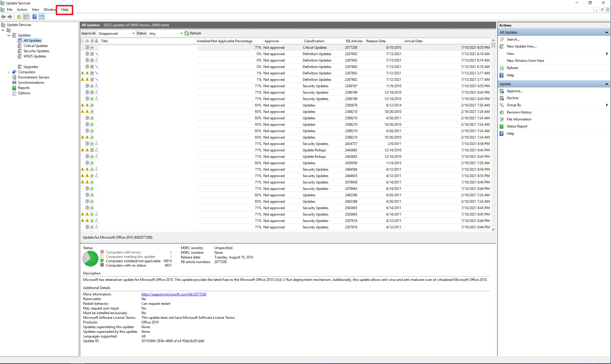Image resolution: width=611 pixels, height=364 pixels.
Task: Select the Downstream Servers icon
Action: 14,77
